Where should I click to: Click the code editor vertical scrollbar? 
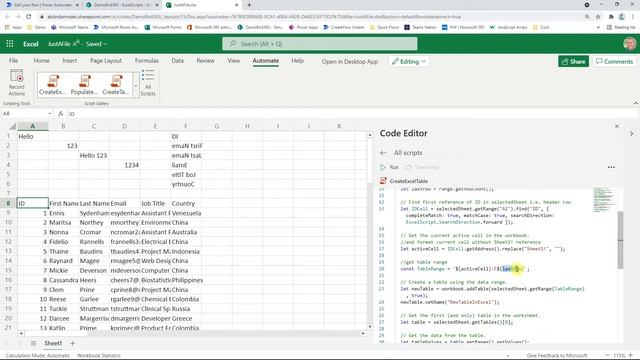click(620, 240)
